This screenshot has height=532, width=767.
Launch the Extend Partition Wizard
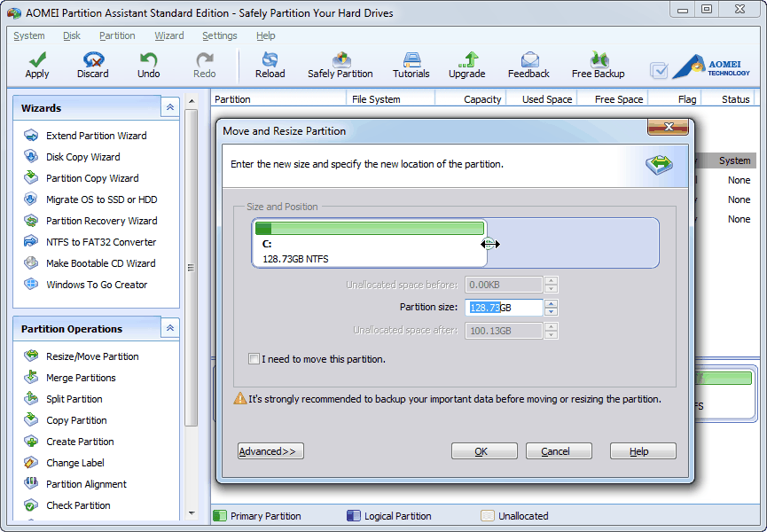coord(97,136)
